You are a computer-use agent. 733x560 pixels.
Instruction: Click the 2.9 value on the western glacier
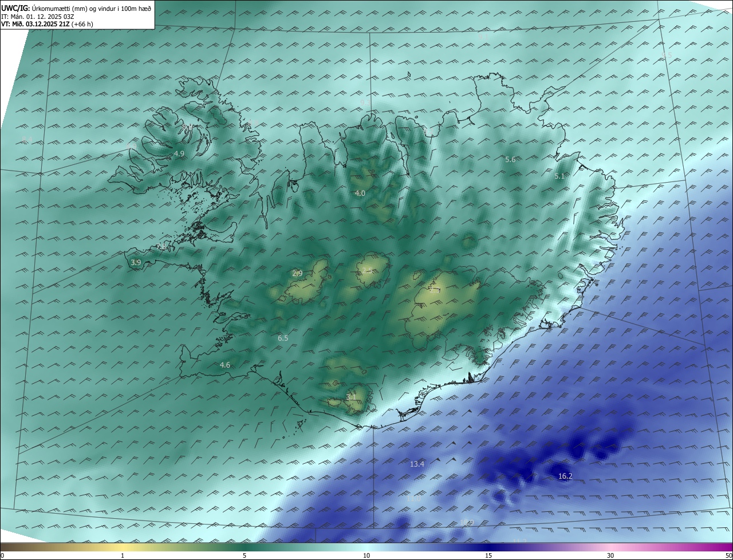pyautogui.click(x=297, y=274)
